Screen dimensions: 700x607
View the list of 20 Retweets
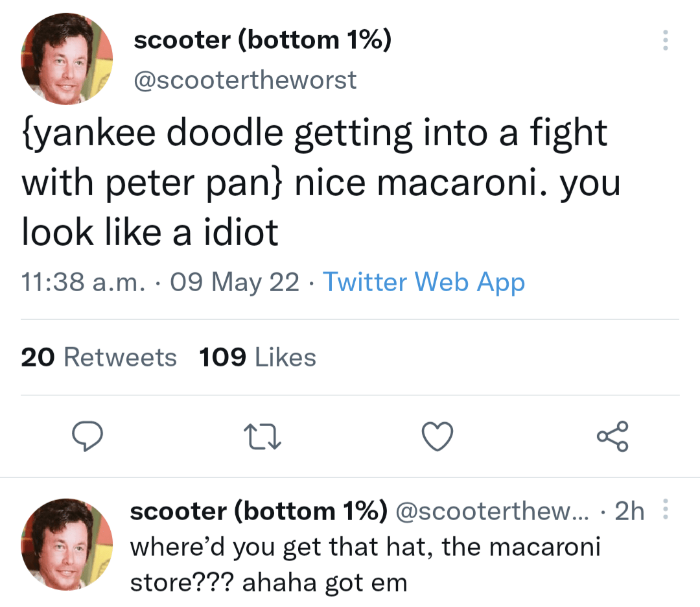(x=99, y=357)
